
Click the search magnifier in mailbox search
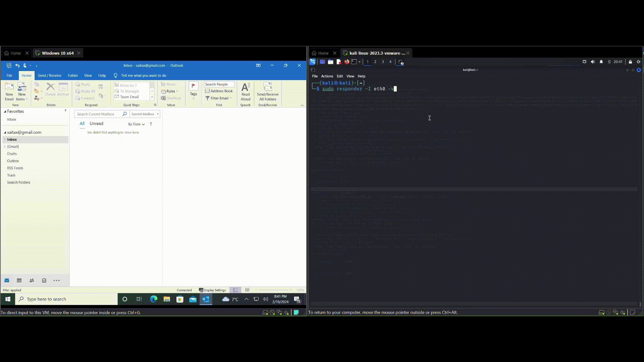124,114
